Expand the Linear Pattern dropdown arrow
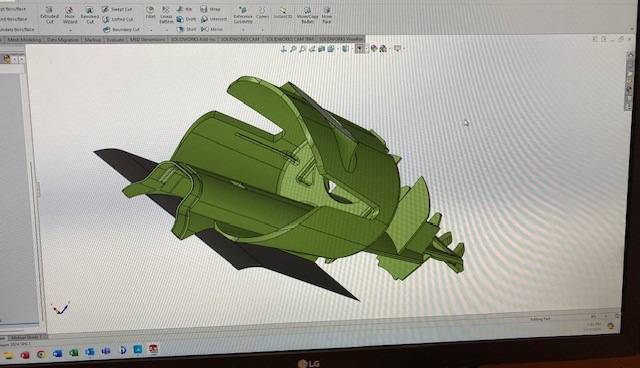640x368 pixels. [x=166, y=30]
